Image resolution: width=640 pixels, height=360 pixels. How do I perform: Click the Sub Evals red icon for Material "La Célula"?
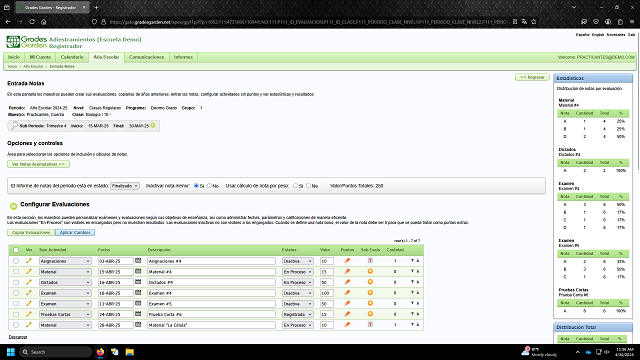[370, 324]
